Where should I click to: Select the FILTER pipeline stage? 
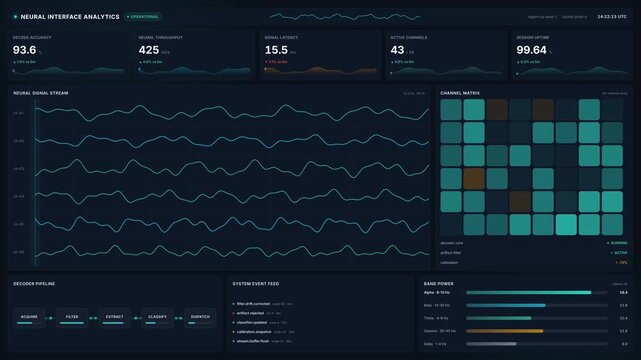coord(72,318)
